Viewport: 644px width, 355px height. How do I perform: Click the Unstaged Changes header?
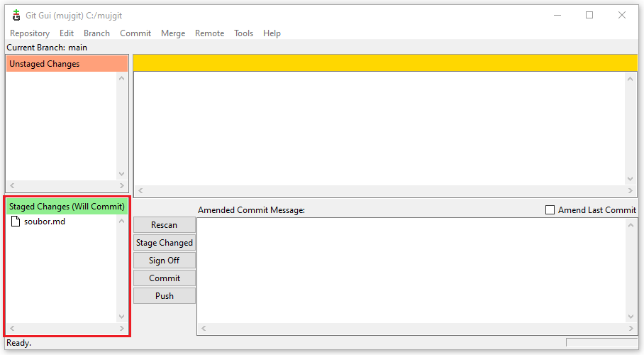(x=67, y=64)
